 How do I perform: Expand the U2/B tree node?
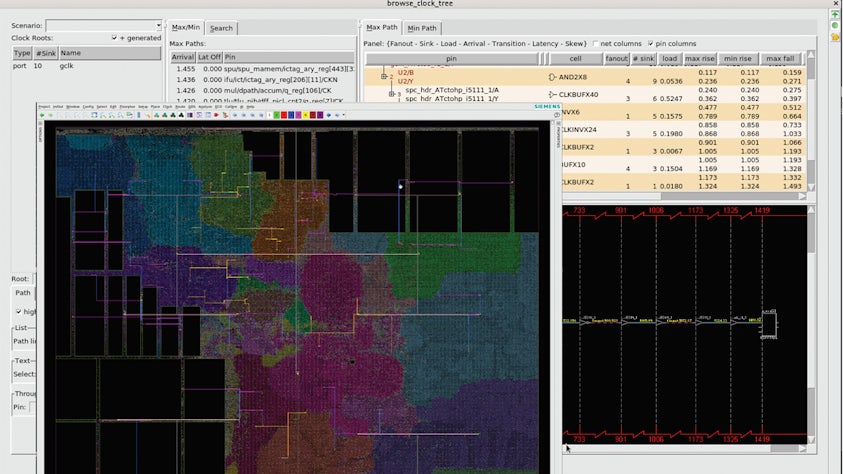tap(384, 77)
